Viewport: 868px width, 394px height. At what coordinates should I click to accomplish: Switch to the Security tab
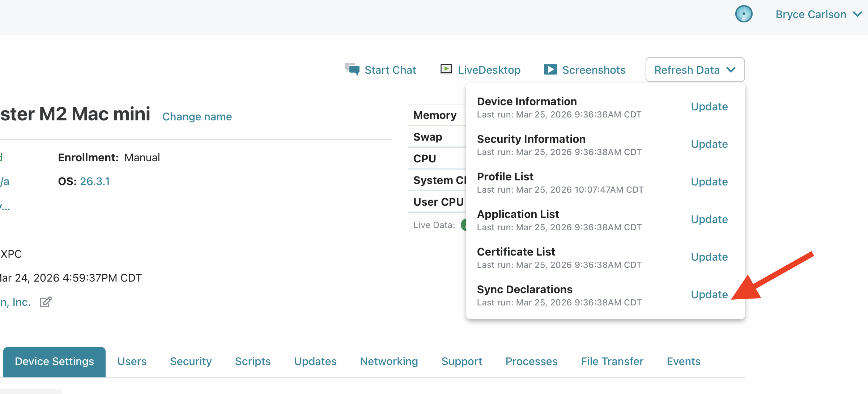[x=191, y=361]
